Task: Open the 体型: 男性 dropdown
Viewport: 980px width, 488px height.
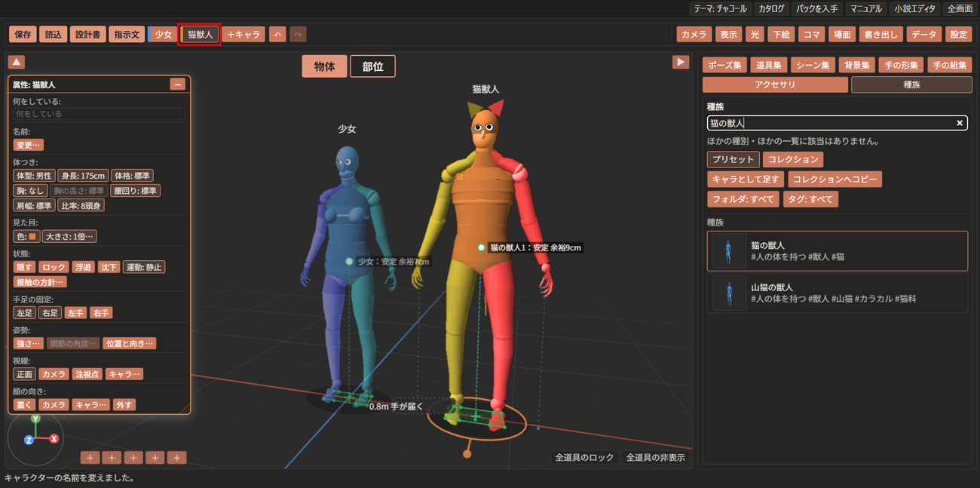Action: (x=34, y=176)
